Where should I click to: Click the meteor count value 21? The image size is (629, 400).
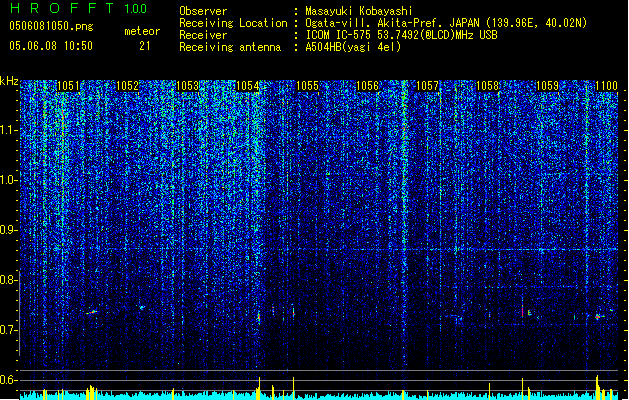[x=145, y=46]
